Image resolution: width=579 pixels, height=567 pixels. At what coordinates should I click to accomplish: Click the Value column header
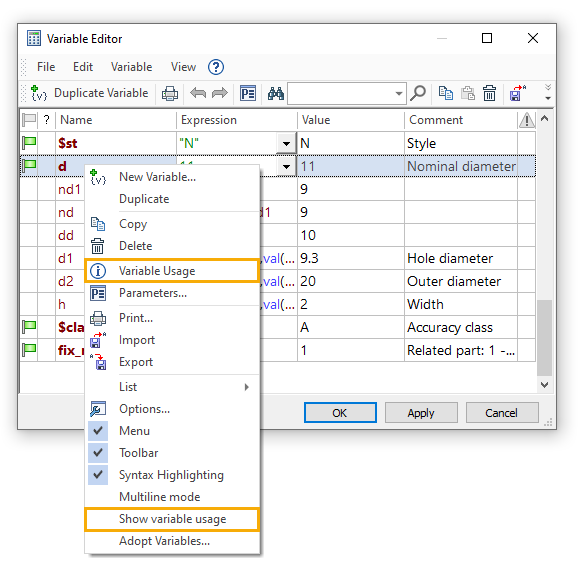(x=351, y=120)
